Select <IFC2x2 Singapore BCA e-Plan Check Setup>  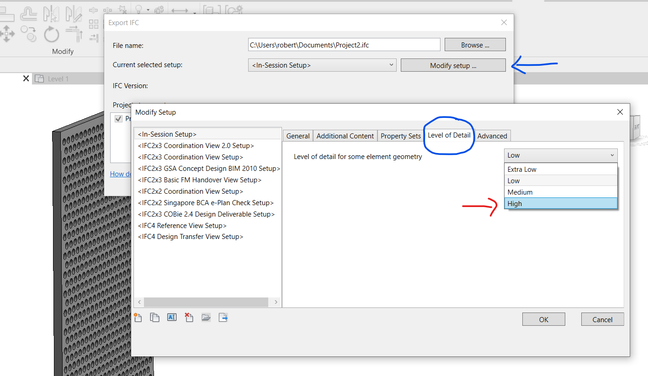pos(205,202)
